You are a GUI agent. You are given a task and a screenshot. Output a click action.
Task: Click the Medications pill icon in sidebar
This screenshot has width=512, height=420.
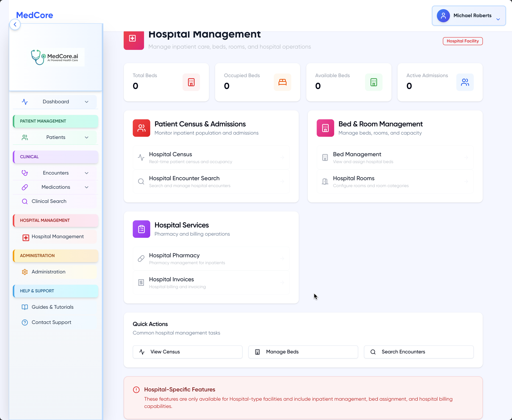click(x=25, y=187)
